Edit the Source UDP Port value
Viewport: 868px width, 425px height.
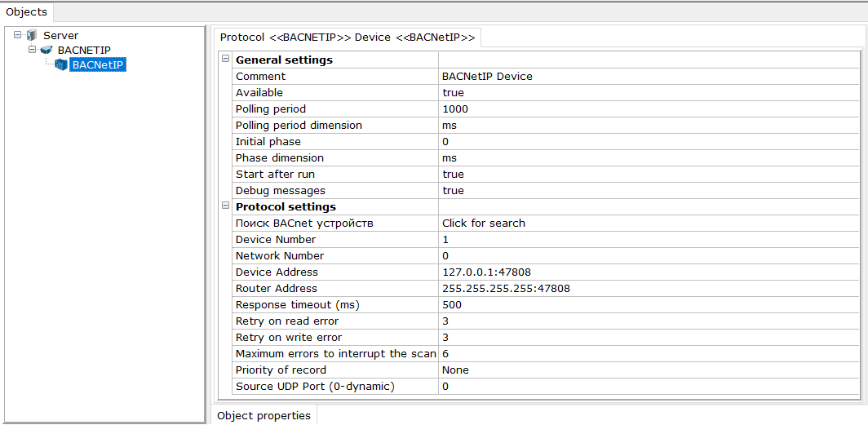649,387
